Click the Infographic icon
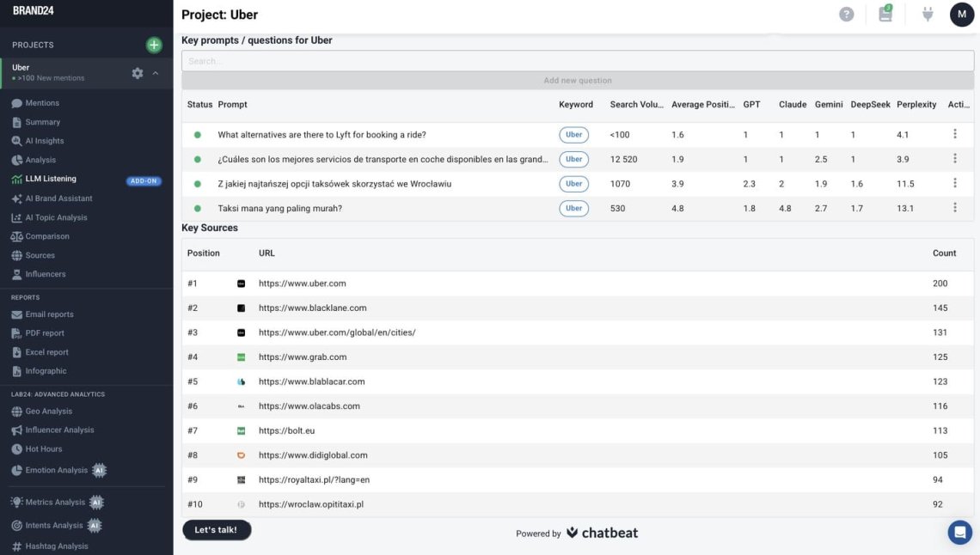 tap(17, 371)
